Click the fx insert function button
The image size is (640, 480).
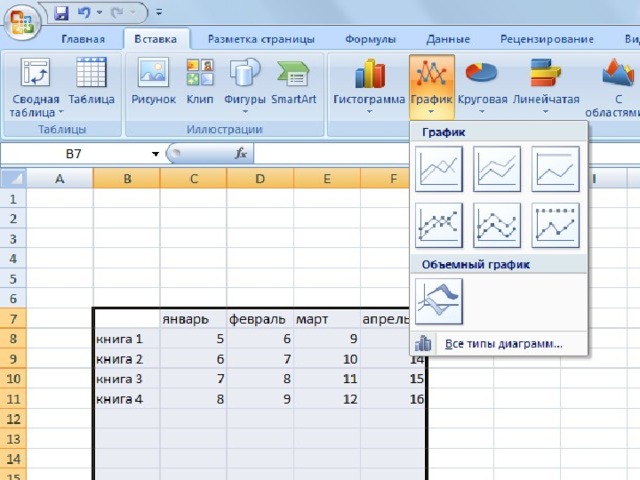tap(240, 154)
